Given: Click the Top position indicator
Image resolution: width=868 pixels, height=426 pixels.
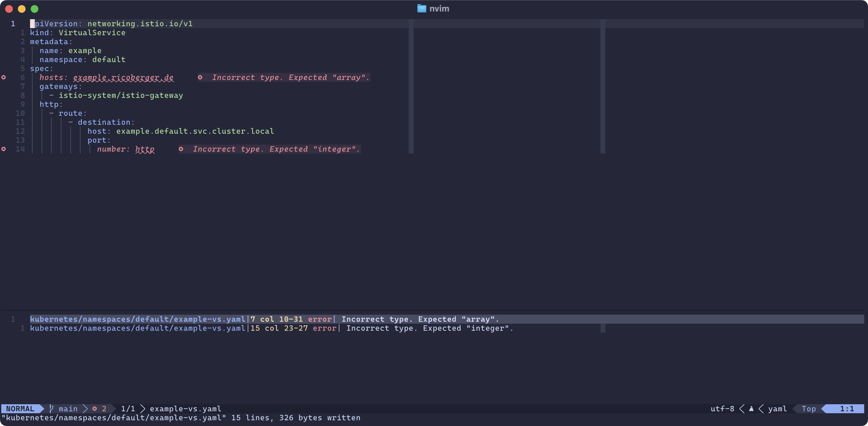Looking at the screenshot, I should [x=809, y=409].
